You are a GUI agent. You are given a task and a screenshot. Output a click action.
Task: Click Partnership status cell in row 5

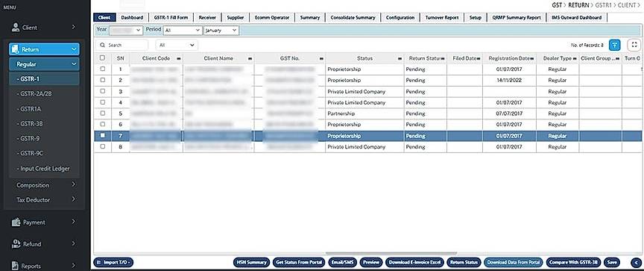coord(364,113)
